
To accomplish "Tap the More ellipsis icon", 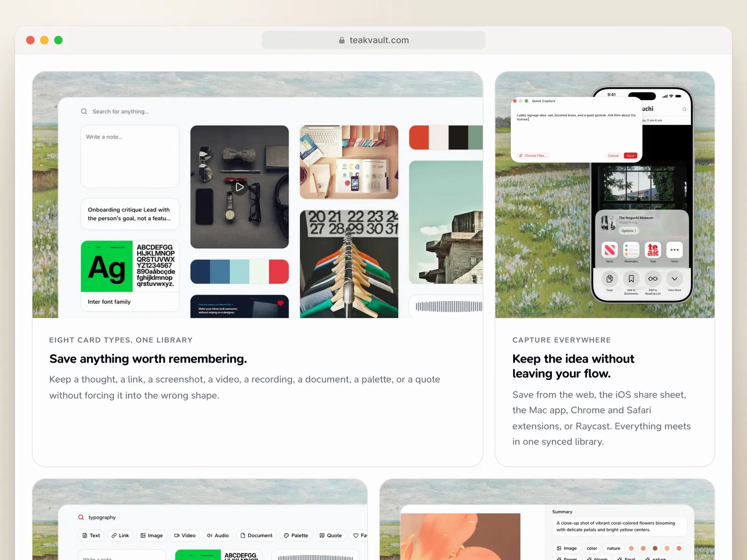I will 674,250.
